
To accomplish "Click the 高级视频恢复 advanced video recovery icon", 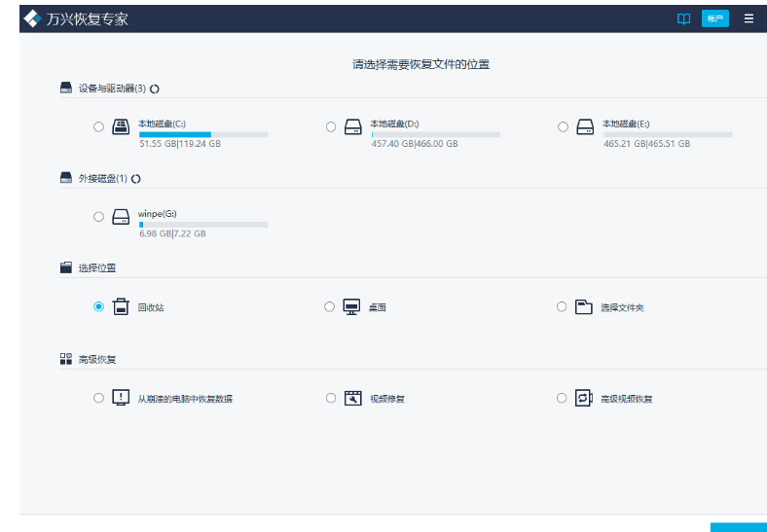I will click(584, 398).
